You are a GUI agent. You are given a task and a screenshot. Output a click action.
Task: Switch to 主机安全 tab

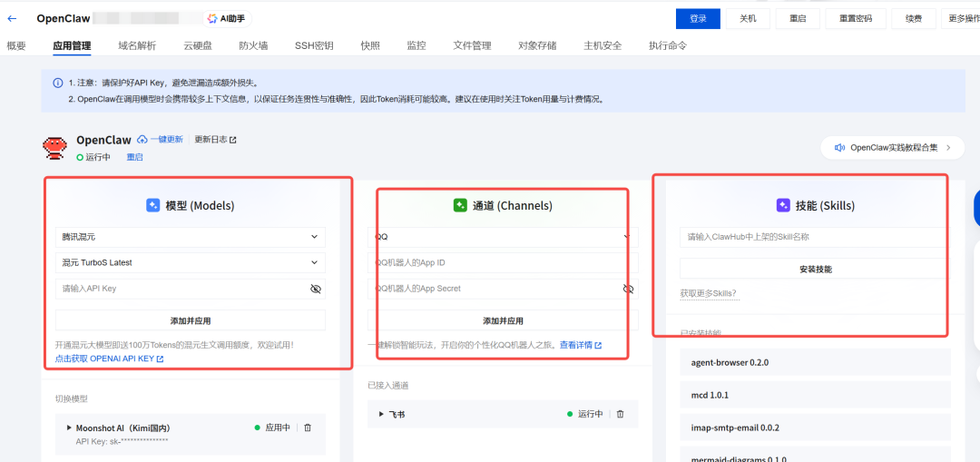pyautogui.click(x=603, y=45)
